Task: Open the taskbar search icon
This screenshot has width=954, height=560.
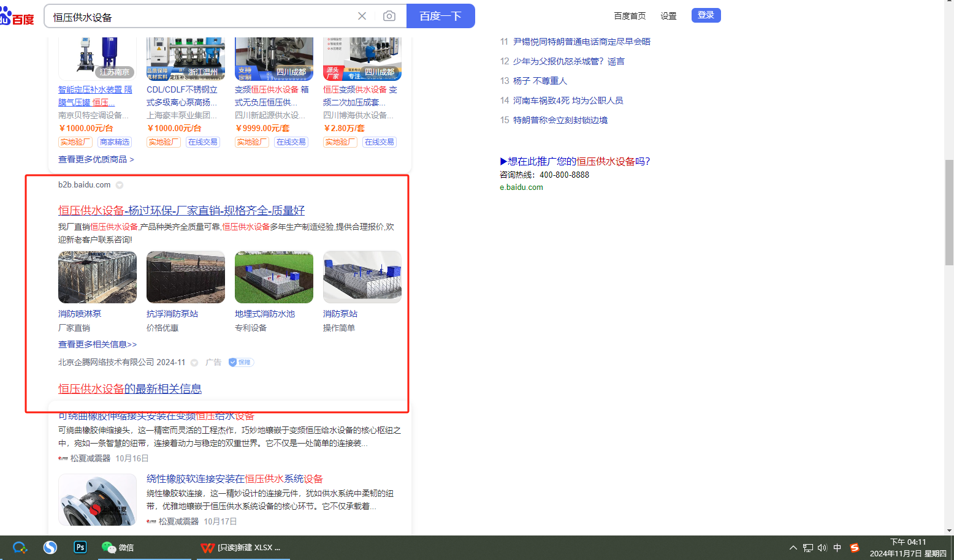Action: point(20,547)
